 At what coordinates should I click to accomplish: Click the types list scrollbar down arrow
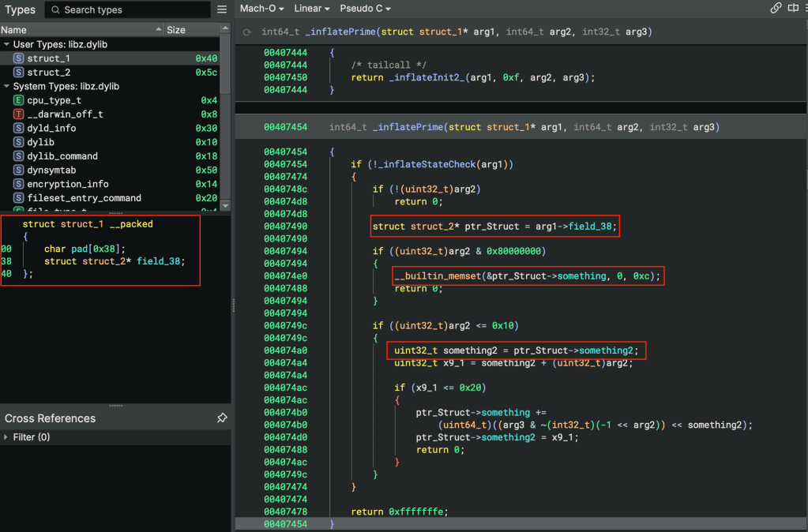[x=225, y=206]
